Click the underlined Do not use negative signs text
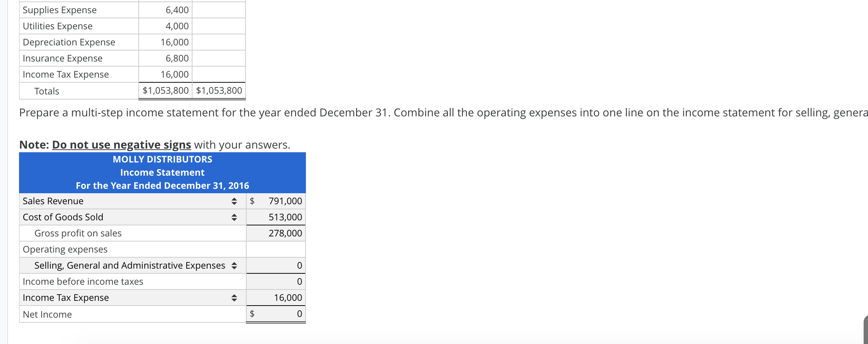Image resolution: width=868 pixels, height=344 pixels. pyautogui.click(x=121, y=145)
